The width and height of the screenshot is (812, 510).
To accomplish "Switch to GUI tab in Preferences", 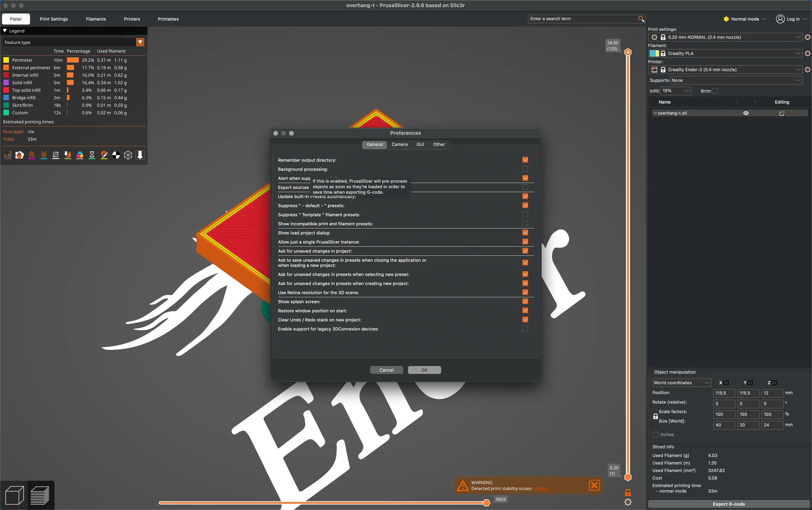I will [420, 145].
